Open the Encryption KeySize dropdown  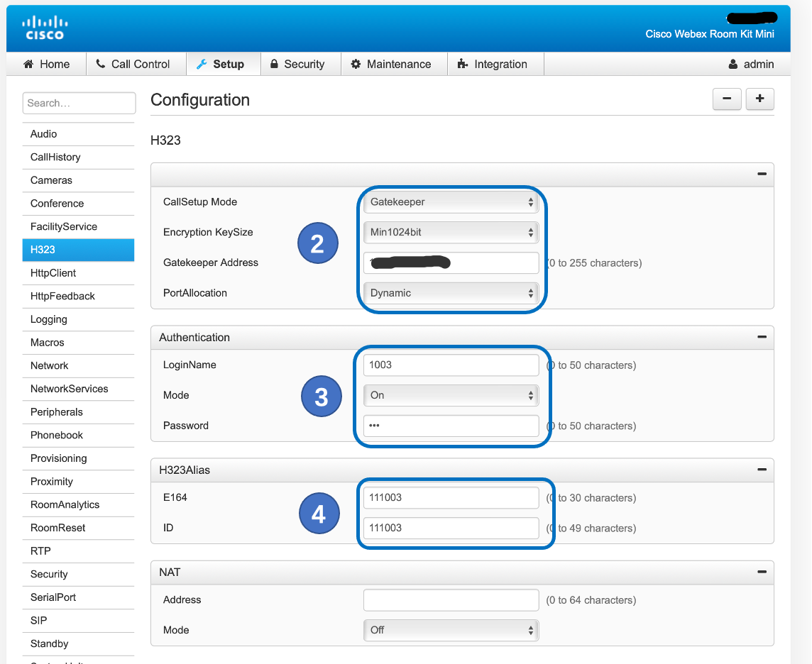pyautogui.click(x=451, y=233)
